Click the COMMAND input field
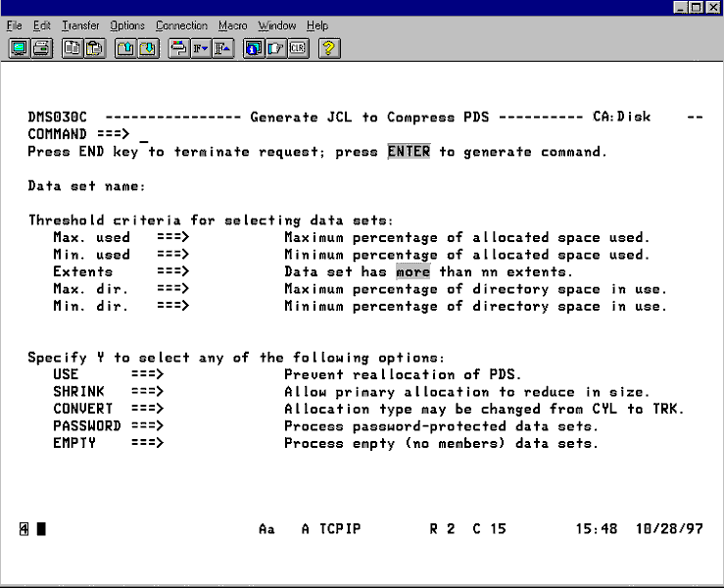Screen dimensions: 724x588 [x=415, y=134]
